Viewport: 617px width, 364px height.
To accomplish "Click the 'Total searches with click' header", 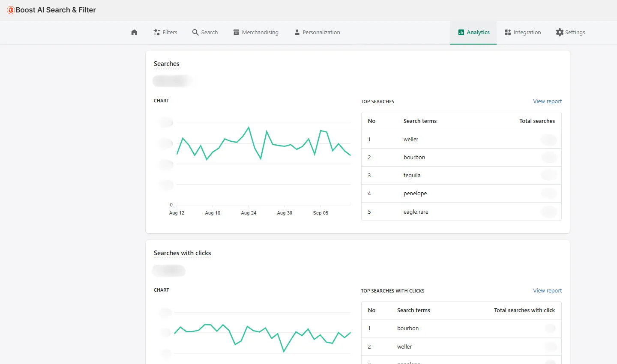I will [x=524, y=310].
